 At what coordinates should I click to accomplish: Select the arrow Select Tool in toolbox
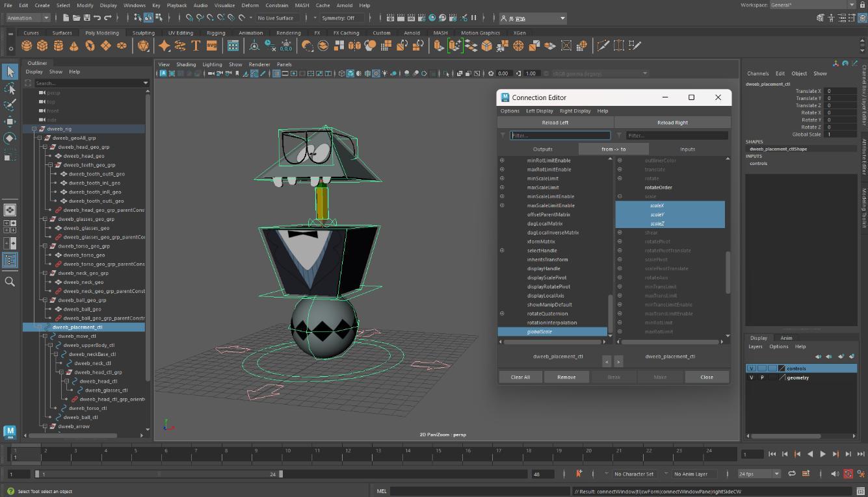[10, 71]
